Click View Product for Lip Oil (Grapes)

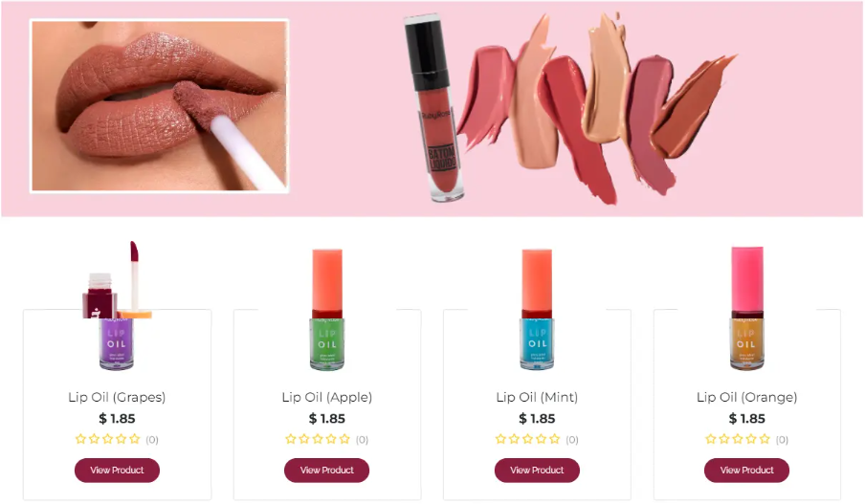pos(117,471)
